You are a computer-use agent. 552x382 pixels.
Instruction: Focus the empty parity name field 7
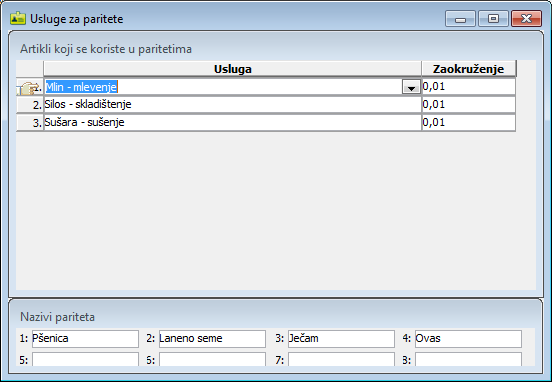[341, 359]
